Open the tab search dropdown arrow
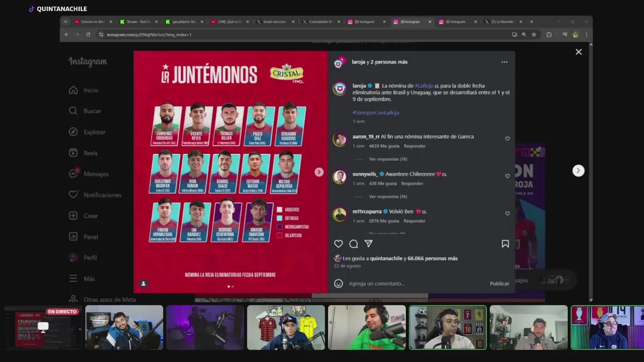Viewport: 644px width, 362px height. [65, 22]
